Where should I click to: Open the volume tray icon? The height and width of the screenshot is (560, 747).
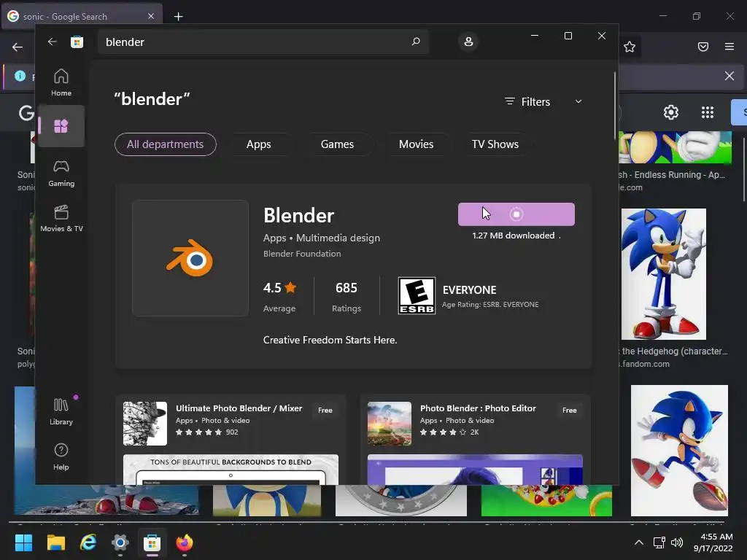point(676,542)
